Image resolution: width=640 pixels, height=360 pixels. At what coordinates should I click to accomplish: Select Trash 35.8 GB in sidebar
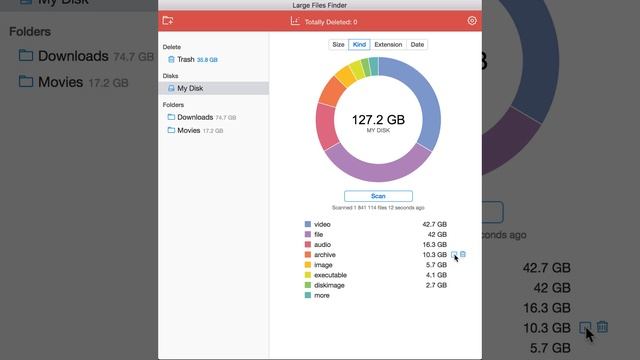click(213, 60)
